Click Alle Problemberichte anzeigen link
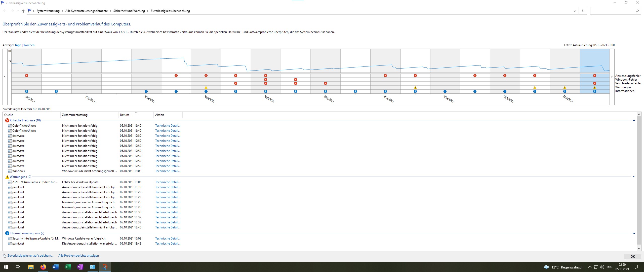The height and width of the screenshot is (272, 644). point(78,255)
